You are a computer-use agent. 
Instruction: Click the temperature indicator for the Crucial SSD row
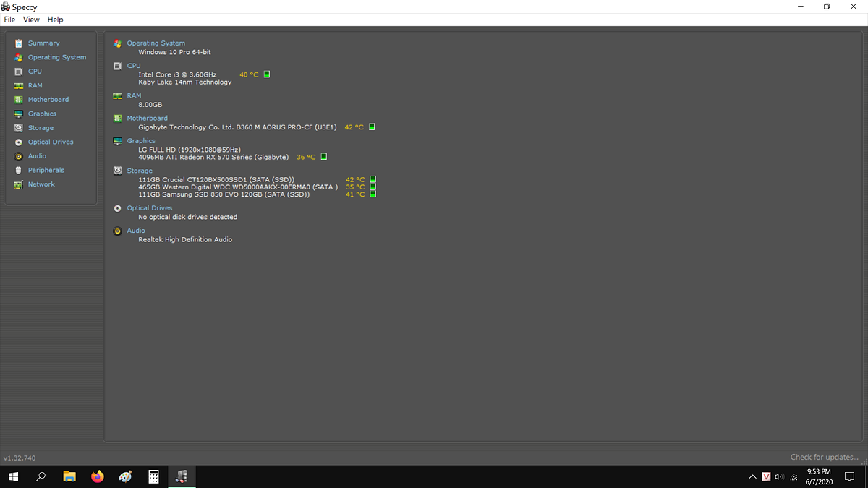tap(373, 179)
